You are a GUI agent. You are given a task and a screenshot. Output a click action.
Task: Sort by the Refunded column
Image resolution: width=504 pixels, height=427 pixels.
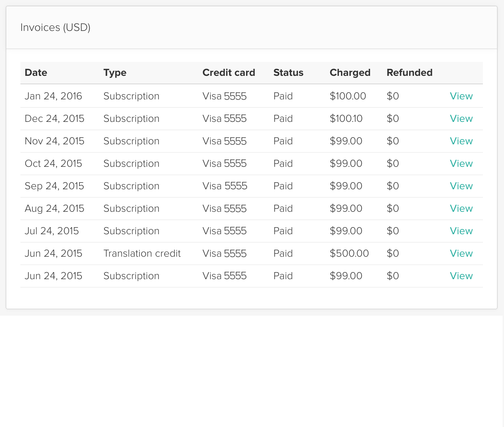click(409, 73)
